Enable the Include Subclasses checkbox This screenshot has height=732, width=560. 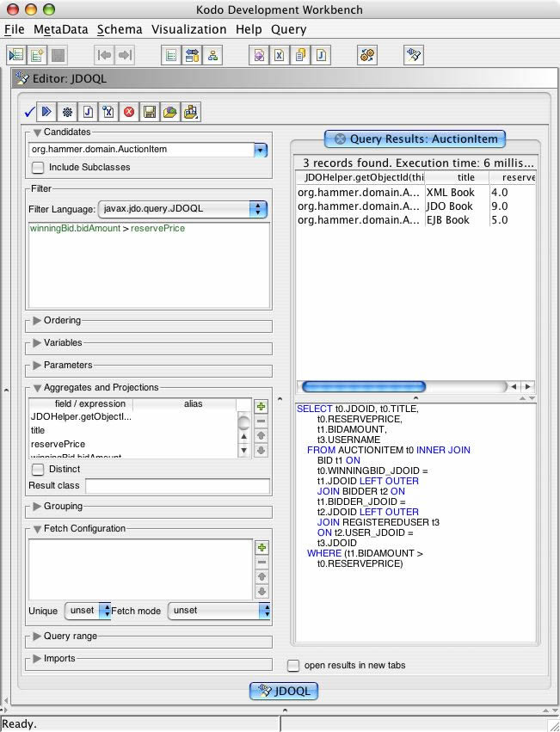point(38,168)
